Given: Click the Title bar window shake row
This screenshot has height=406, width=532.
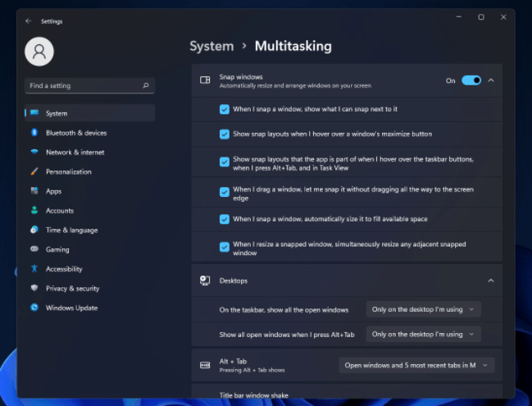Looking at the screenshot, I should coord(347,391).
